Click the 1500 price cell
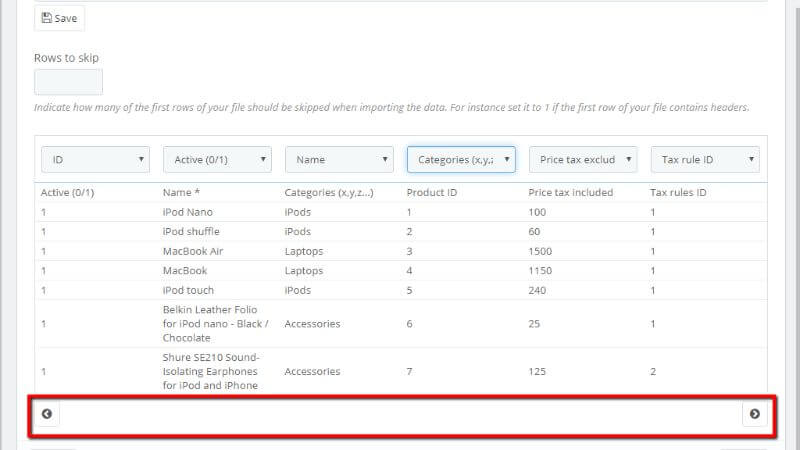The width and height of the screenshot is (800, 450). [540, 251]
